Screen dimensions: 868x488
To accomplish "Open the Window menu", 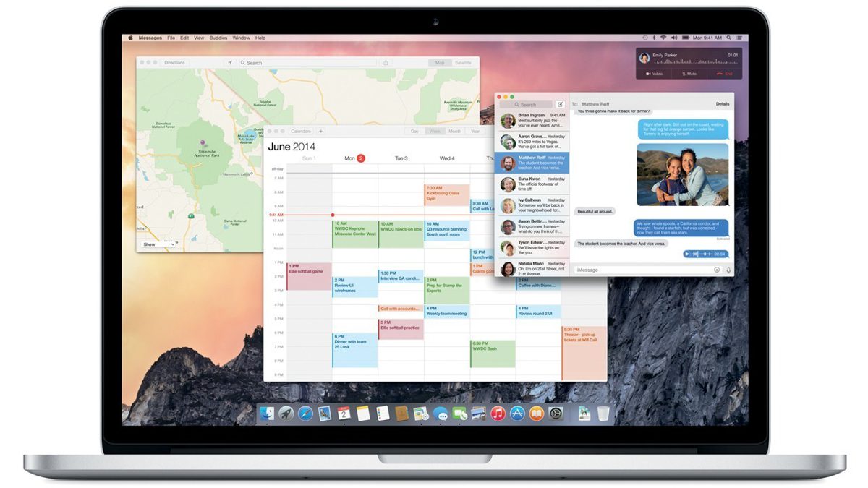I will click(242, 38).
